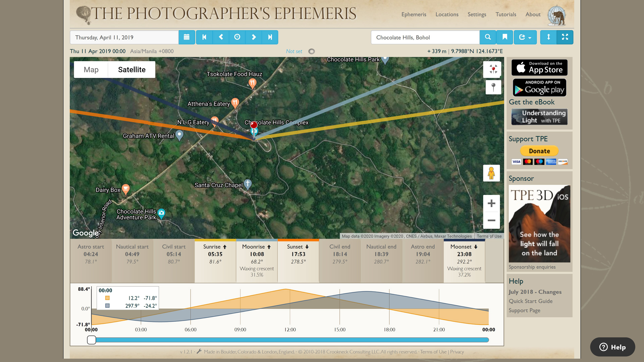This screenshot has height=362, width=644.
Task: Select the Moonset 23:08 event
Action: pos(464,261)
